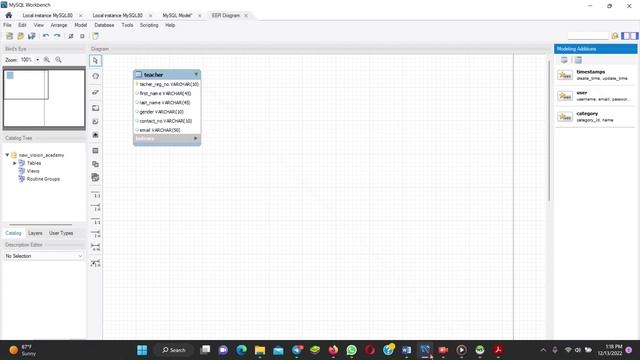Select the hand pan tool
640x360 pixels.
[x=96, y=76]
